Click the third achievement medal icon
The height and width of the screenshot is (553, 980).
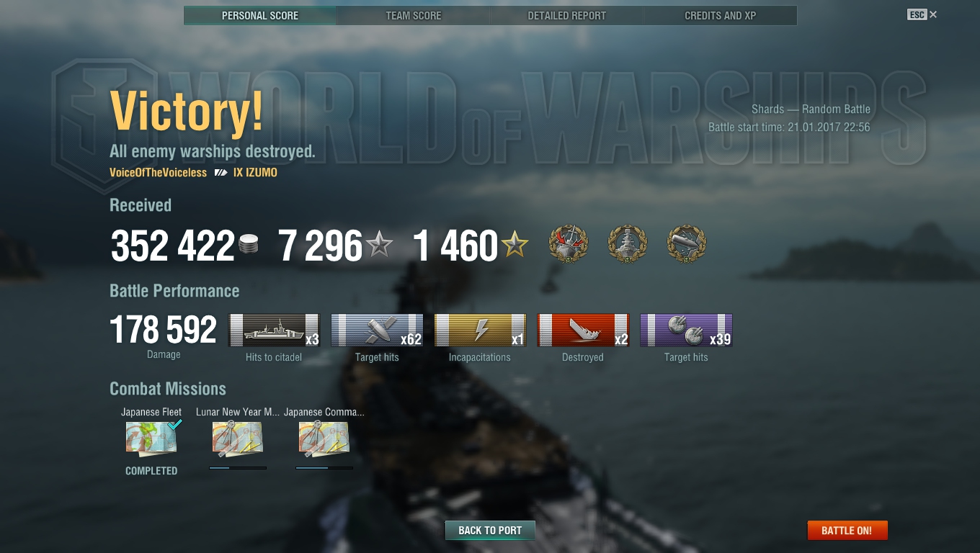pyautogui.click(x=687, y=243)
